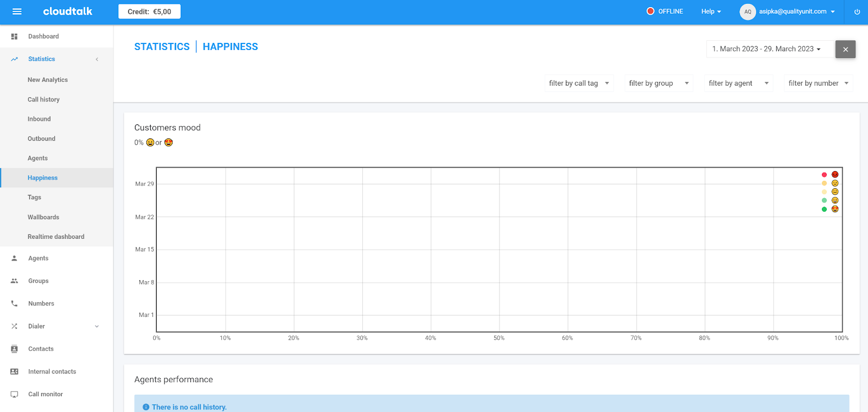Toggle the dark green happiest mood legend
Viewport: 868px width, 412px height.
pos(829,209)
